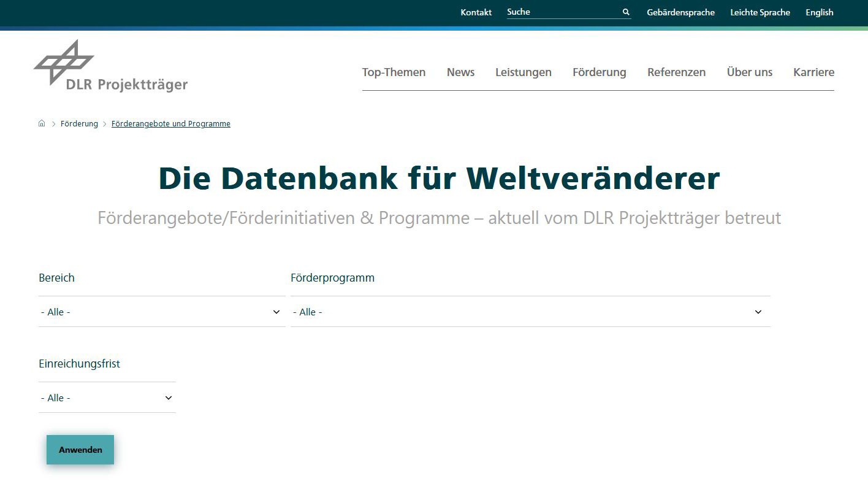
Task: Click the Suche search input field
Action: [561, 12]
